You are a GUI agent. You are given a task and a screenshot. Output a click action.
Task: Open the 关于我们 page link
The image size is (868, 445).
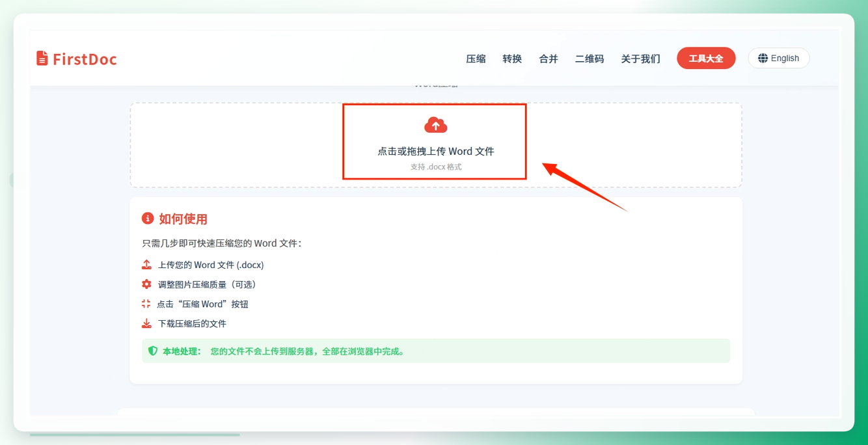640,59
